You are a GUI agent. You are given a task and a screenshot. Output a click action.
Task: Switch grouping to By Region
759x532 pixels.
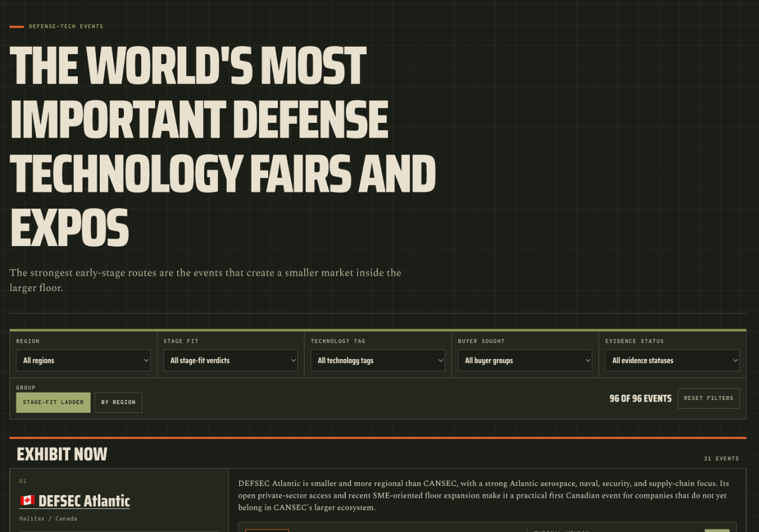pos(118,402)
